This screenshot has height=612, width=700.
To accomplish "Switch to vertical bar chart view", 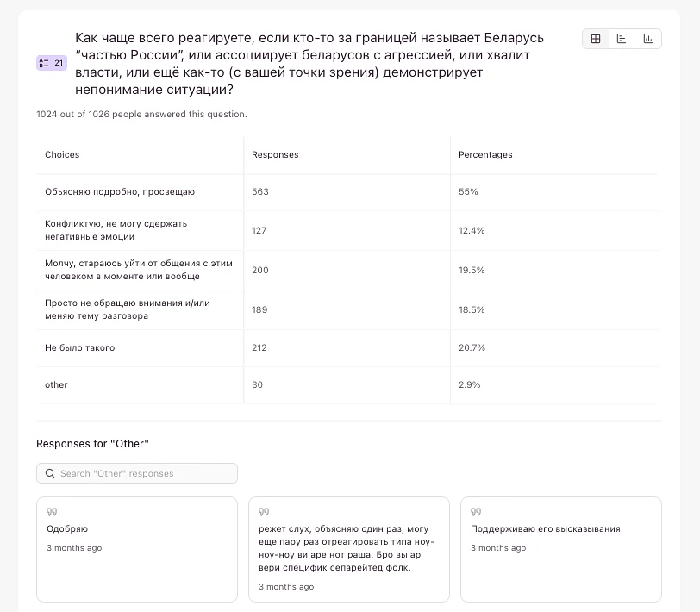I will [647, 39].
